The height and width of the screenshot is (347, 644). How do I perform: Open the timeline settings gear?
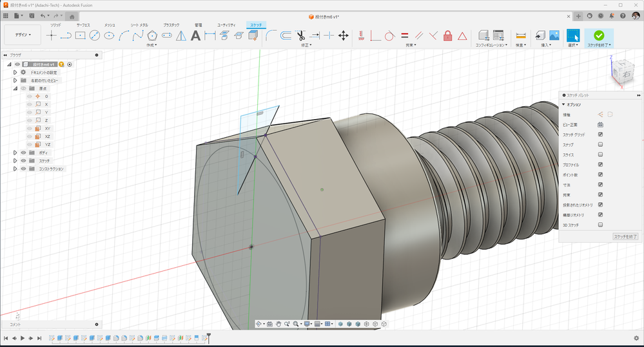coord(636,338)
